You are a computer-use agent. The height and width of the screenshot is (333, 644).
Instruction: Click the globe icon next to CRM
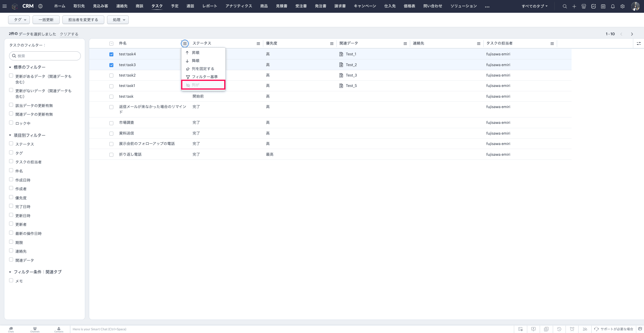(40, 6)
